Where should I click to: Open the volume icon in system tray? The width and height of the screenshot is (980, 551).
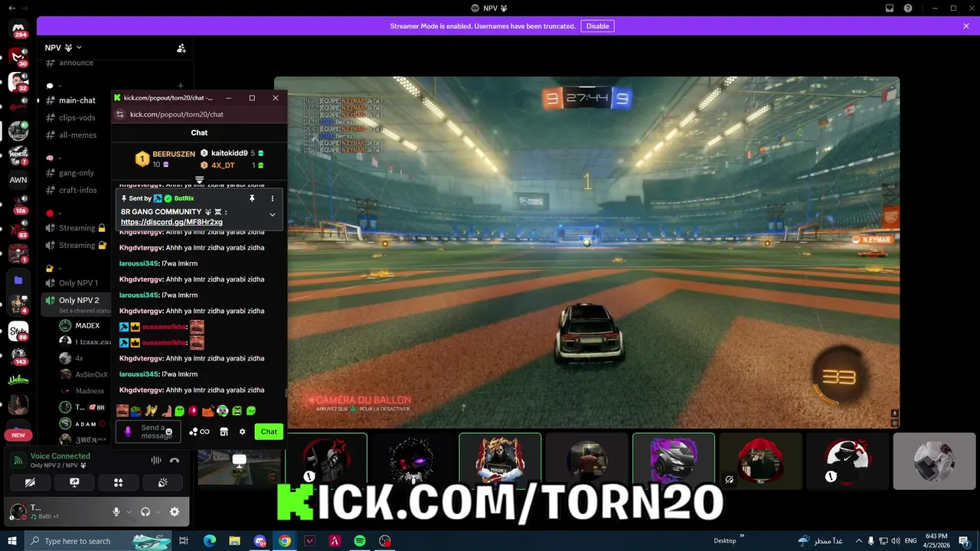pyautogui.click(x=895, y=541)
